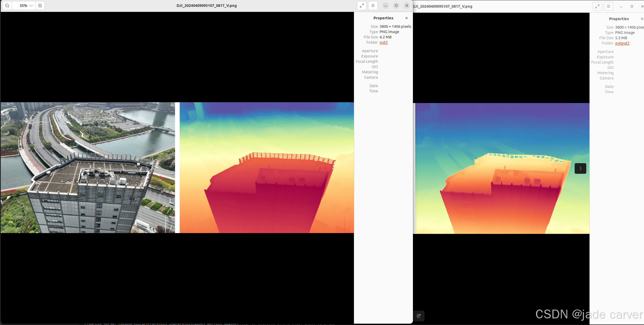The height and width of the screenshot is (325, 644).
Task: Open hamburger menu in right viewer
Action: [x=608, y=6]
